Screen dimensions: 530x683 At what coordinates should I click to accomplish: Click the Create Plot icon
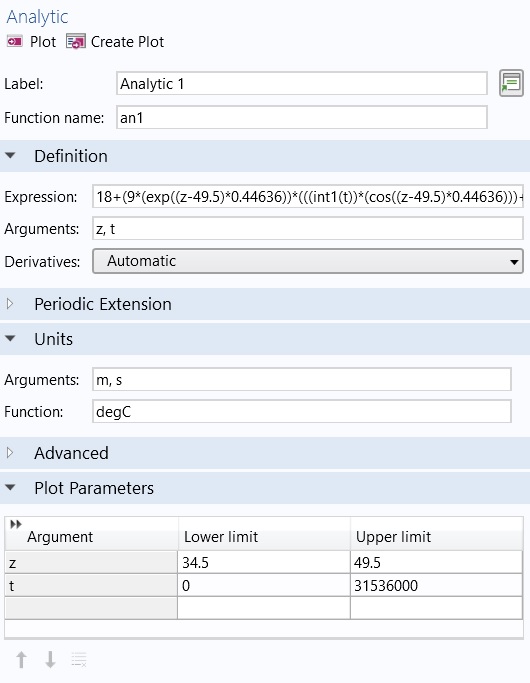click(76, 42)
